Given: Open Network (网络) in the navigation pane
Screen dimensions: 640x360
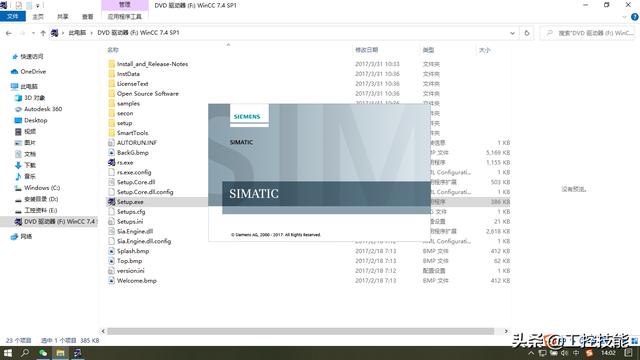Looking at the screenshot, I should coord(22,236).
